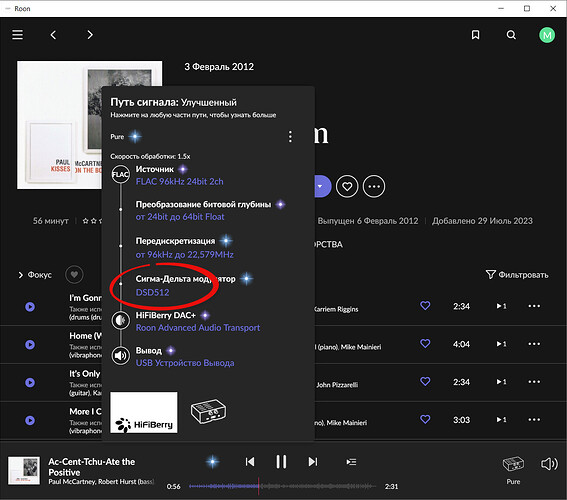Go forward with the right arrow
567x500 pixels.
tap(90, 35)
